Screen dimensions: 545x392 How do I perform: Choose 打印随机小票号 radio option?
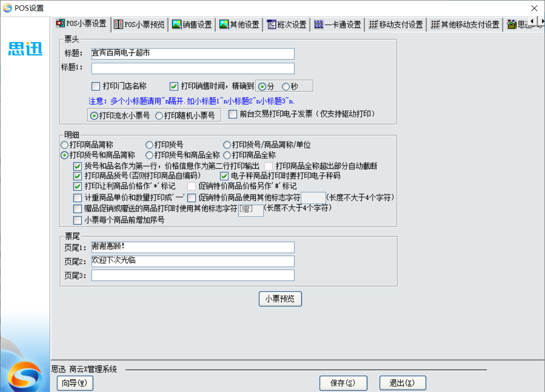[159, 115]
